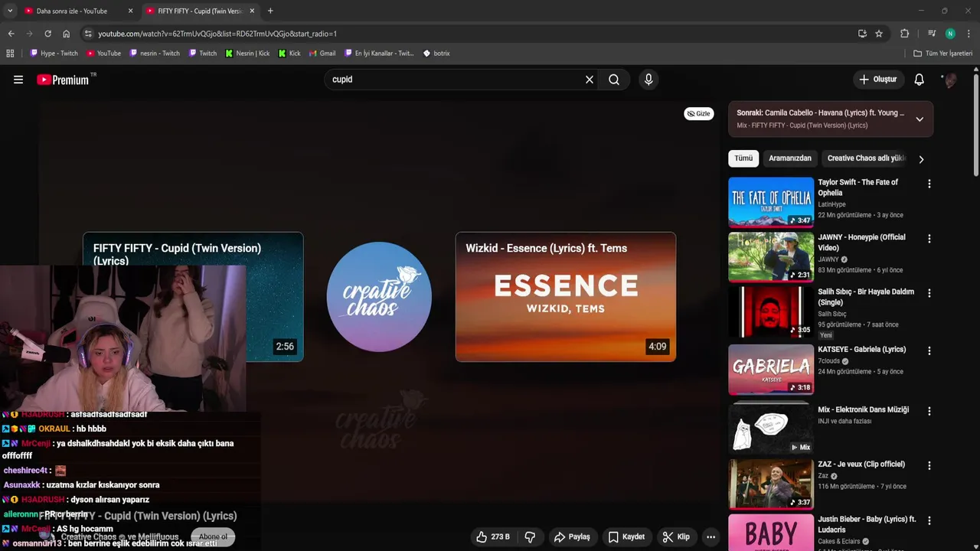Open options for the Salih Sıbıç video
980x551 pixels.
coord(929,293)
